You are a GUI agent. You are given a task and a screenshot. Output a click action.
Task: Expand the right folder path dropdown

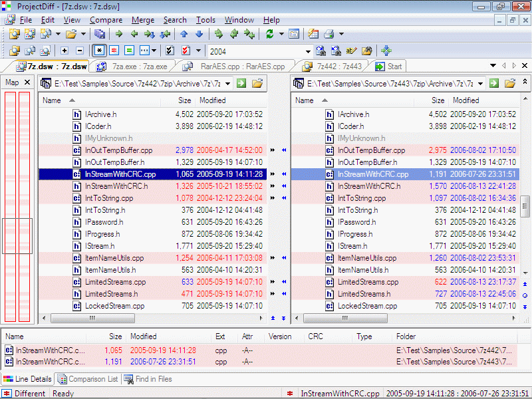(480, 83)
